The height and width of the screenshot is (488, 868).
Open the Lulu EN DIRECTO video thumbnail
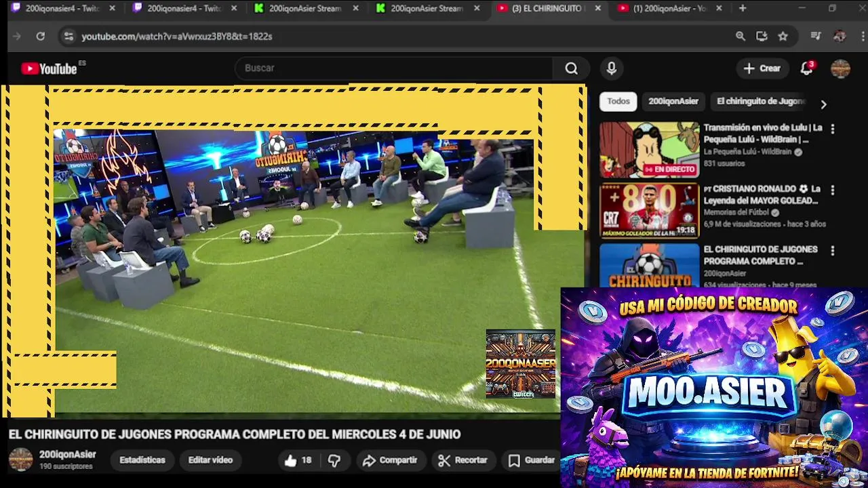tap(649, 150)
